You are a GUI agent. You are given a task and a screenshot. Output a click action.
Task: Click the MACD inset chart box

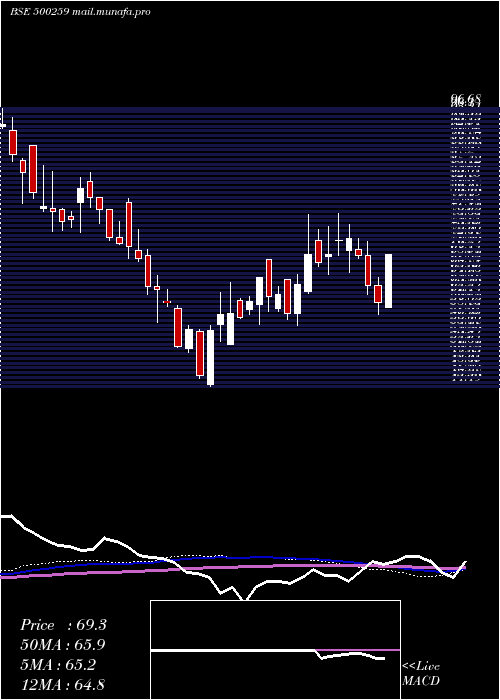(x=275, y=650)
